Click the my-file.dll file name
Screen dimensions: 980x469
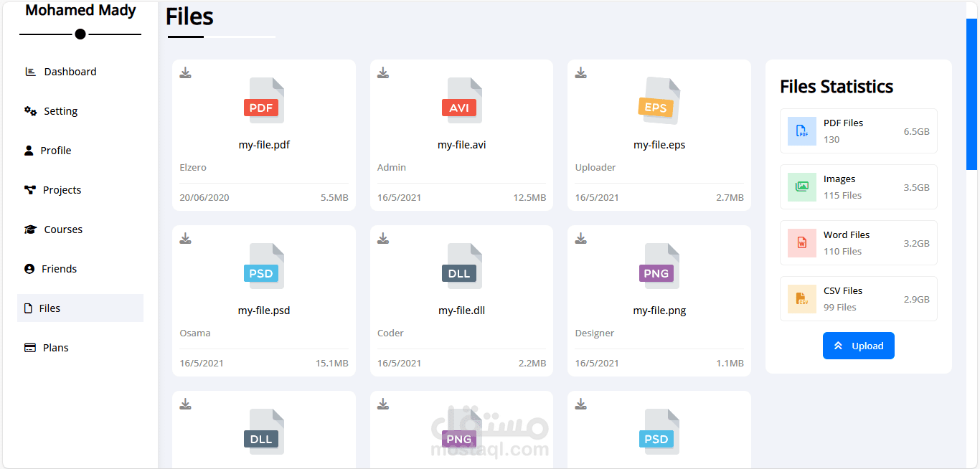click(x=462, y=311)
